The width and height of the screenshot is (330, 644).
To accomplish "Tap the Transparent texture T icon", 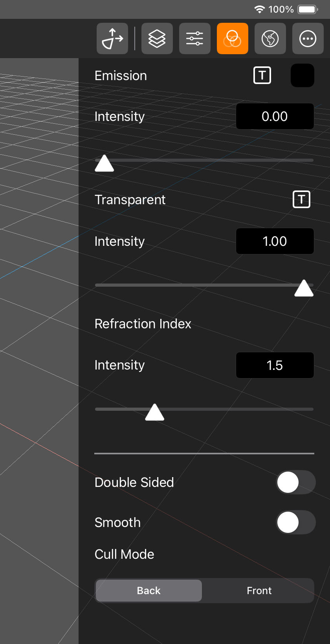I will click(301, 199).
